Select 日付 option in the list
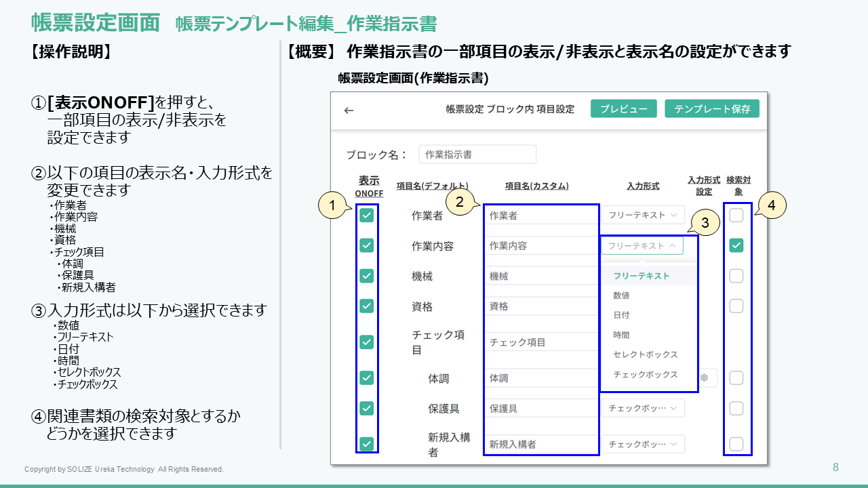 pos(622,315)
